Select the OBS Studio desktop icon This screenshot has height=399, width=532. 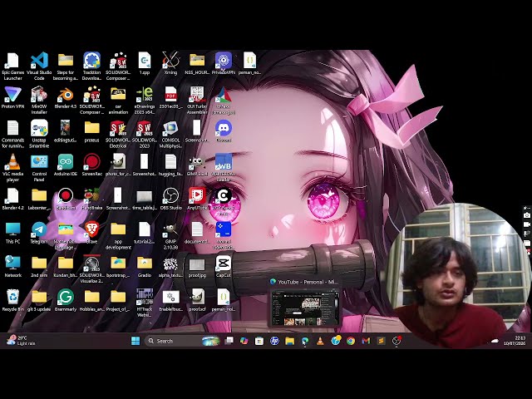point(170,199)
